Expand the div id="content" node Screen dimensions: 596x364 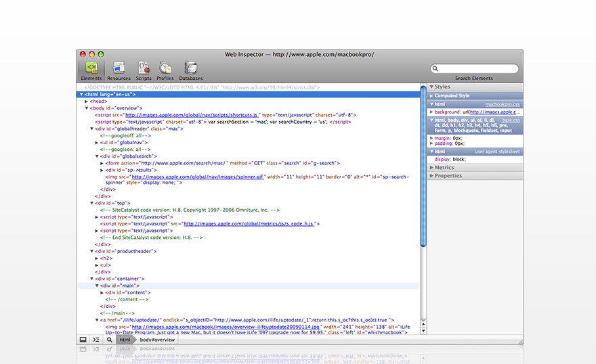pos(102,293)
